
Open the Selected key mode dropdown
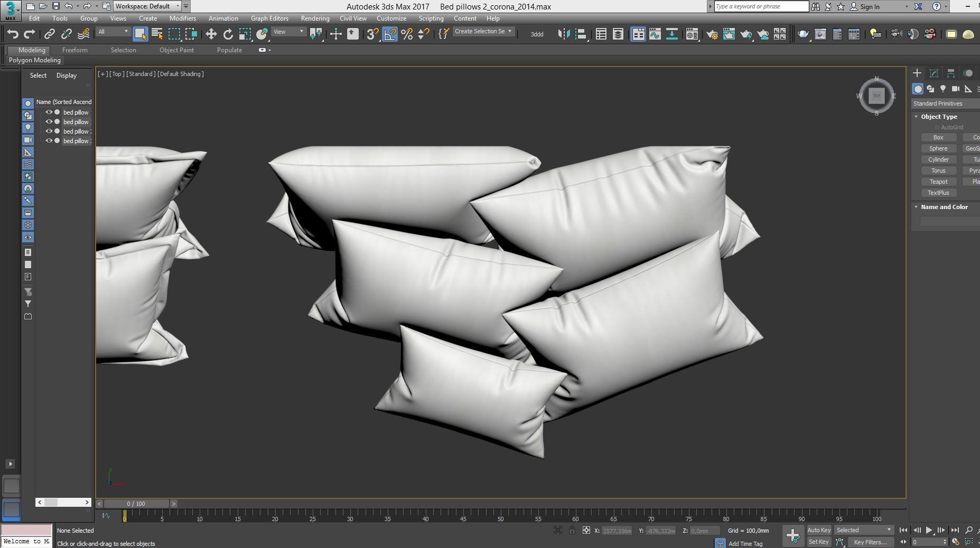coord(864,530)
